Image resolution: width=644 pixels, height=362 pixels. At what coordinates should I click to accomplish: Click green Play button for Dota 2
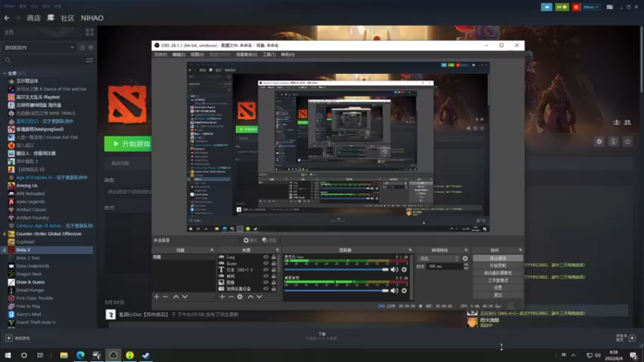click(x=128, y=144)
